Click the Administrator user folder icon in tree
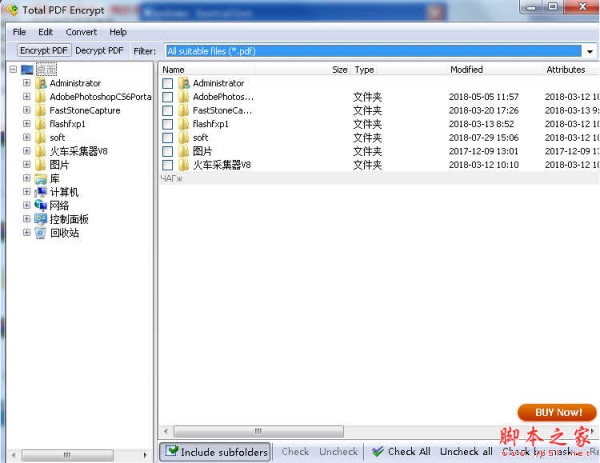 (41, 83)
